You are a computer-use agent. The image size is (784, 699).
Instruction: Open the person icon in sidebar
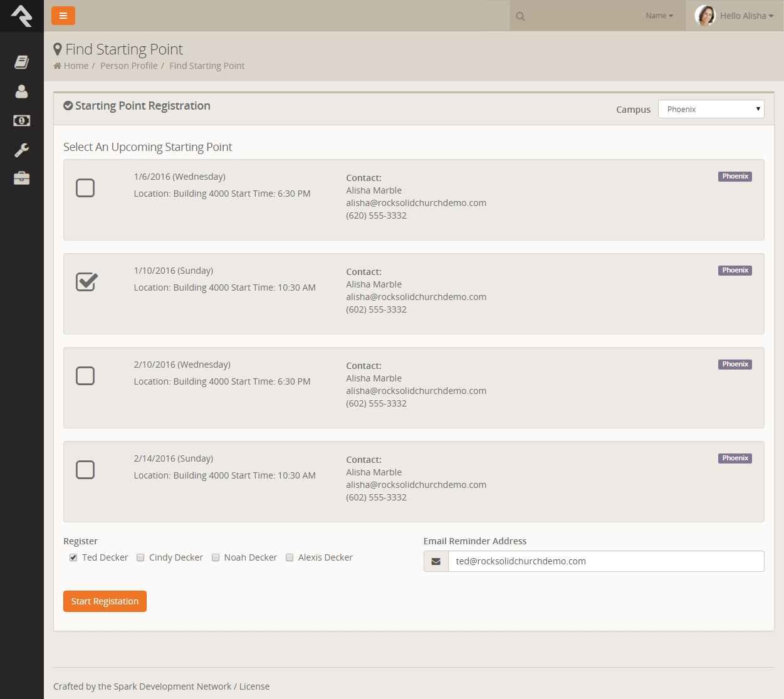(21, 91)
